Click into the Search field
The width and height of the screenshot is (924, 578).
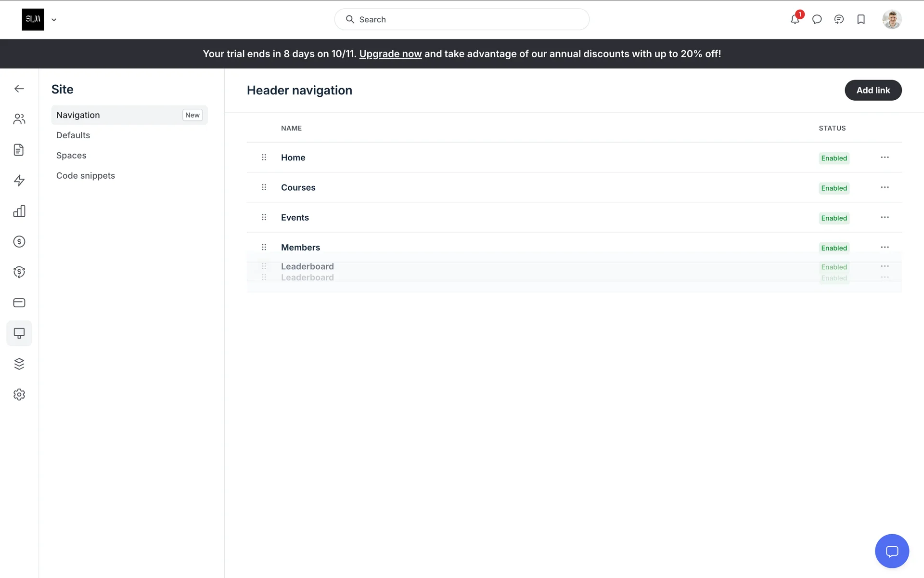pyautogui.click(x=462, y=19)
